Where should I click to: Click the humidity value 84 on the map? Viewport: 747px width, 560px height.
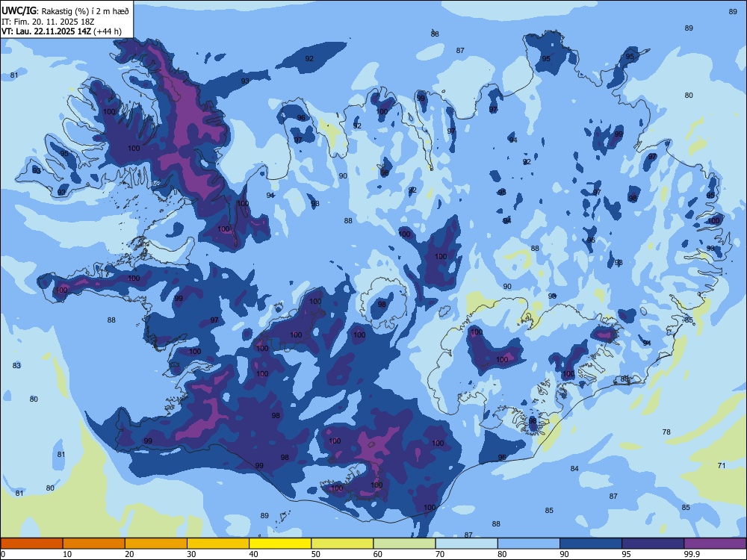click(x=574, y=469)
